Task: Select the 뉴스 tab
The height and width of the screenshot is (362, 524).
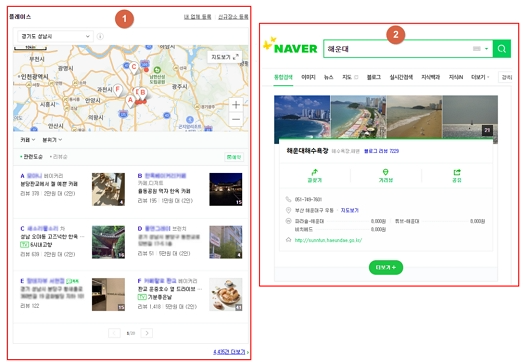Action: pyautogui.click(x=329, y=77)
